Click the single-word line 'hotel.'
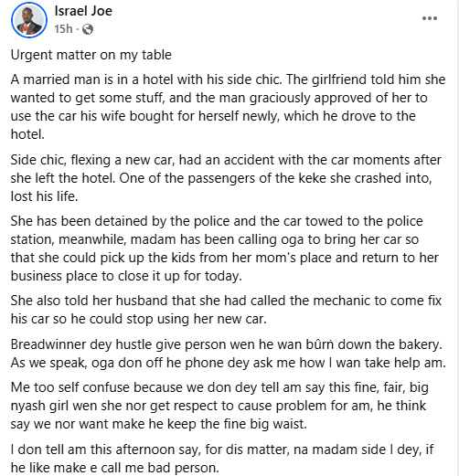 pos(27,134)
